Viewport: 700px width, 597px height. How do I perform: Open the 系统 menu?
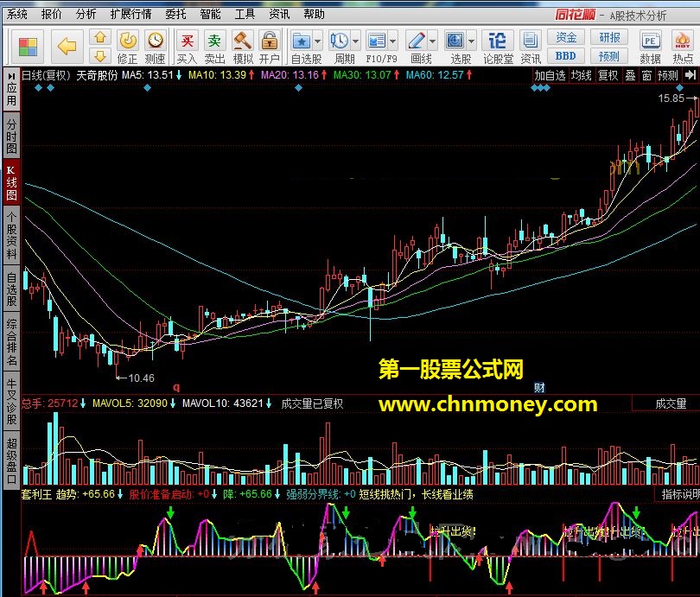tap(17, 15)
